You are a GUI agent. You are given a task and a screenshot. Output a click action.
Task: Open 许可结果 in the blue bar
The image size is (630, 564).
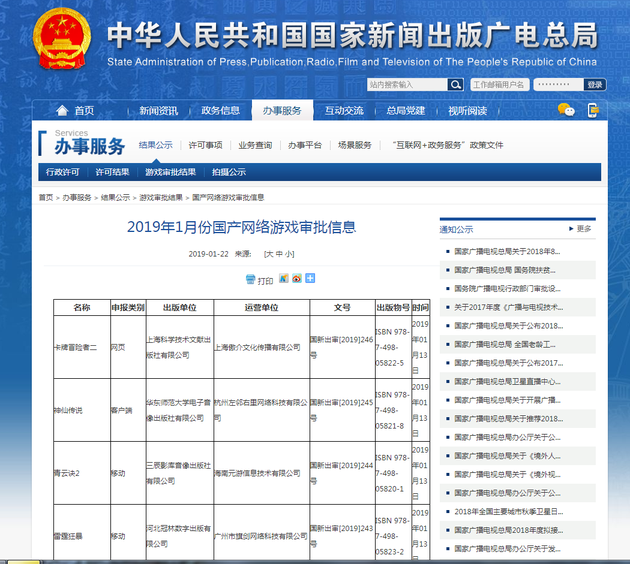(112, 172)
